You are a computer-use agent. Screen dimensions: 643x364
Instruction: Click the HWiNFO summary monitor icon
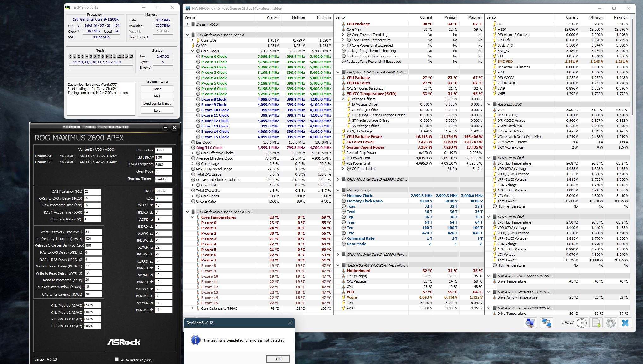(530, 323)
